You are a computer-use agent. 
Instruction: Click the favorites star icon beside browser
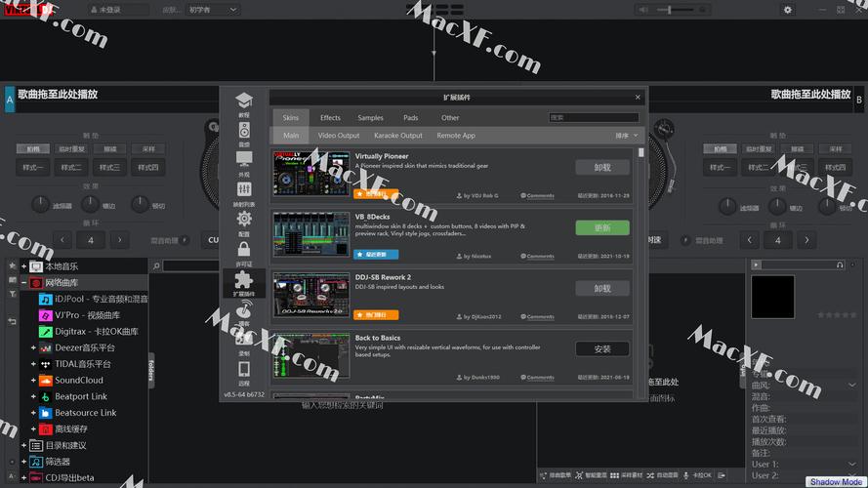coord(12,266)
